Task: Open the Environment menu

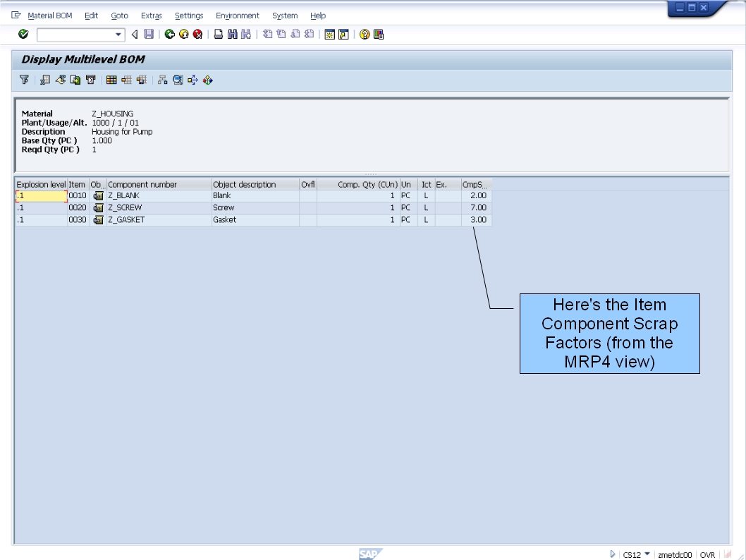Action: pyautogui.click(x=238, y=15)
